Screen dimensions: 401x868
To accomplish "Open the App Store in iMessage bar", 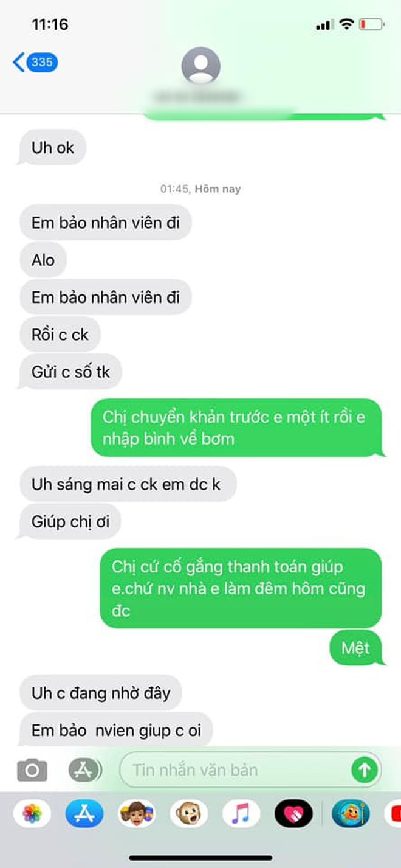I will coord(84,813).
